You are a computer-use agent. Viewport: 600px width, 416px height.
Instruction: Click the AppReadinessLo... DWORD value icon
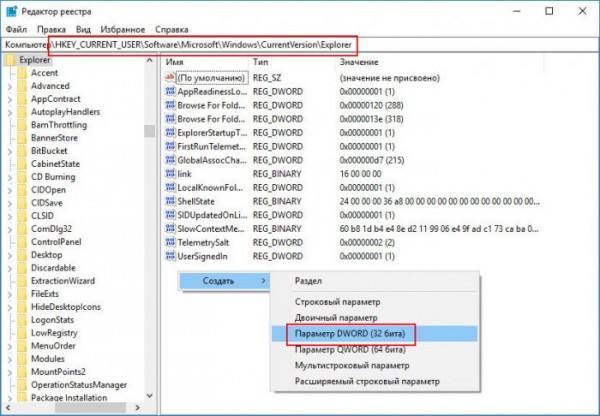(170, 91)
